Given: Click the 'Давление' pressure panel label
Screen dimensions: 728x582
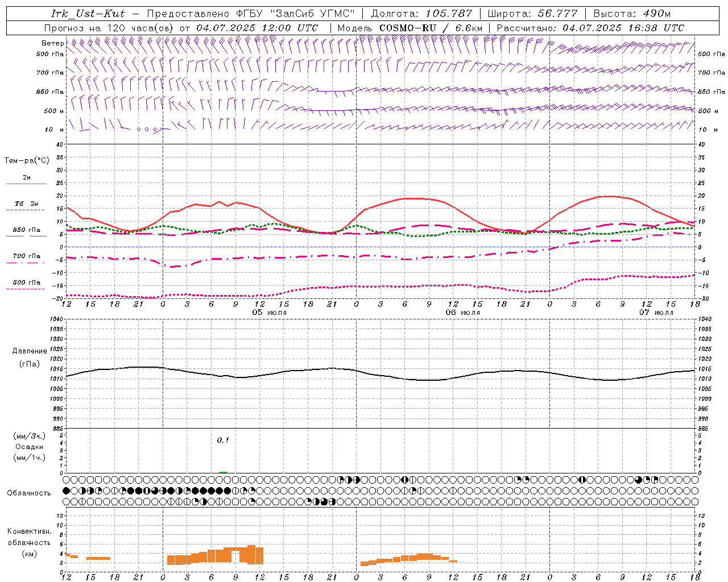Looking at the screenshot, I should click(x=28, y=351).
